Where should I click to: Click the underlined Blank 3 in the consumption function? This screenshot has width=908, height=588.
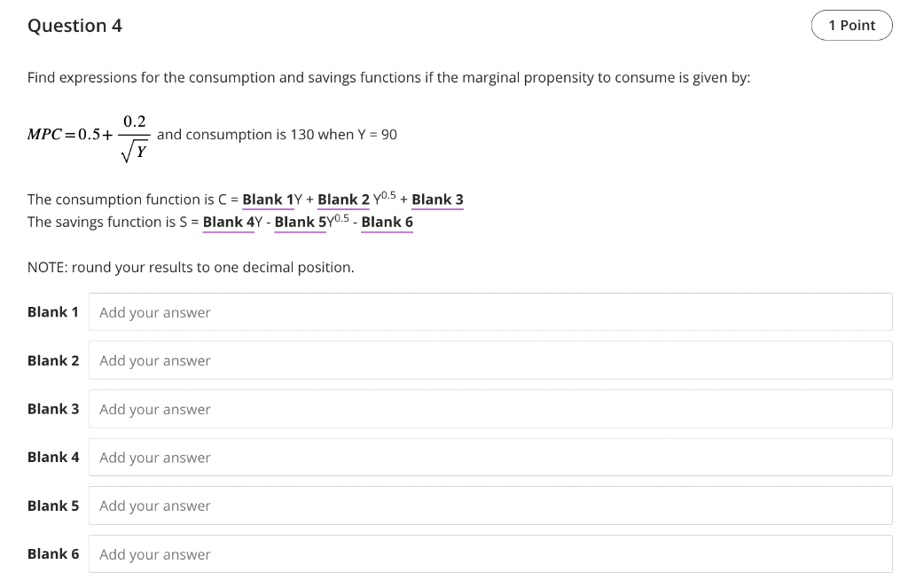click(437, 199)
